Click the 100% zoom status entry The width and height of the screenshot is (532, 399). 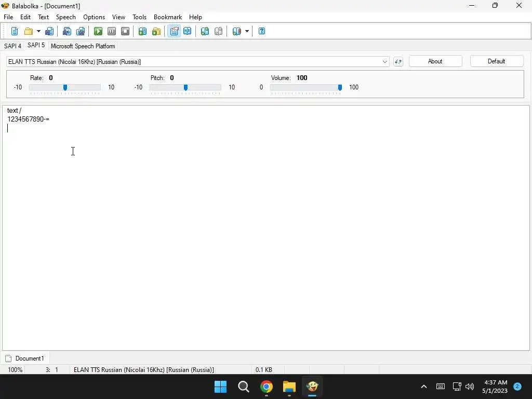pyautogui.click(x=15, y=370)
